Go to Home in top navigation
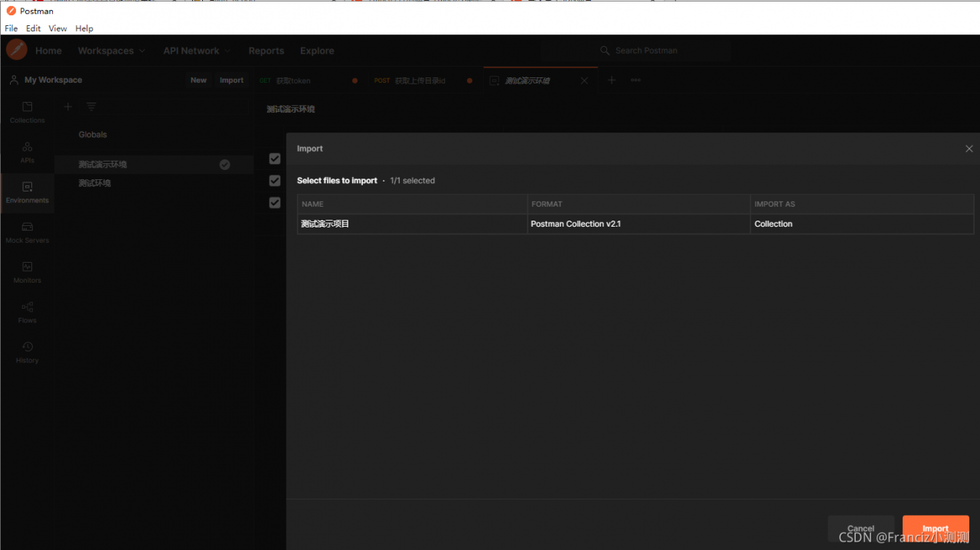The image size is (980, 550). pos(48,51)
